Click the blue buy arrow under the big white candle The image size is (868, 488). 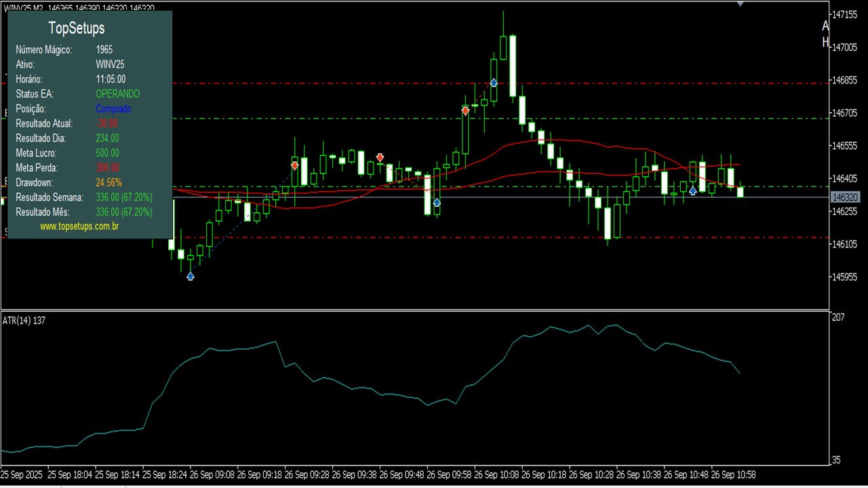(437, 202)
